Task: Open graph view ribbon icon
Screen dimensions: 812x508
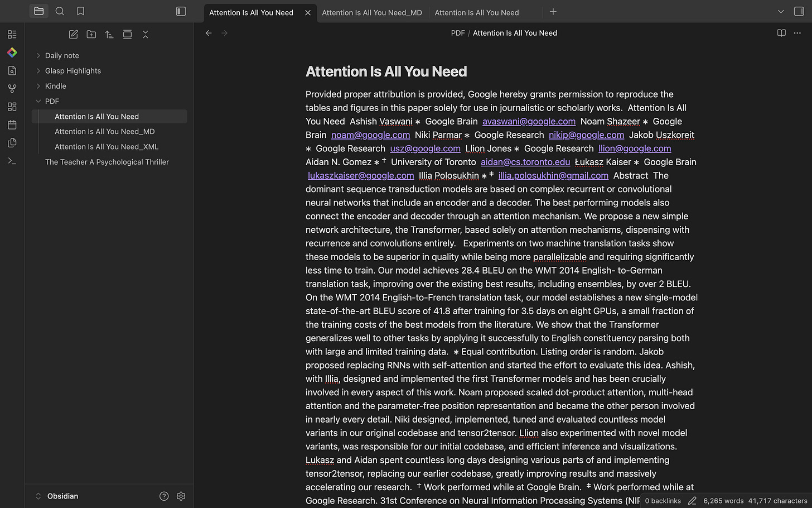Action: pyautogui.click(x=12, y=88)
